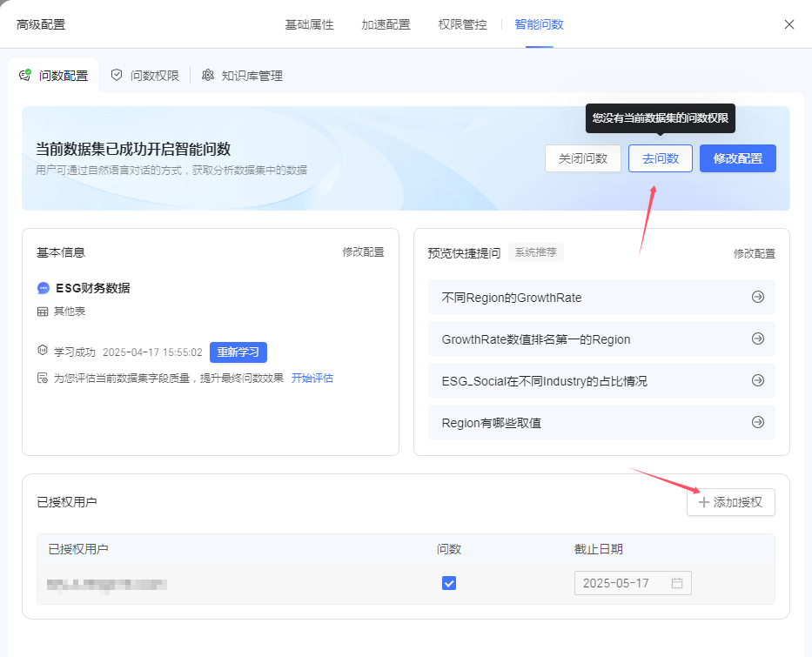
Task: Click arrow icon beside 不同Region的GrowthRate
Action: [758, 297]
